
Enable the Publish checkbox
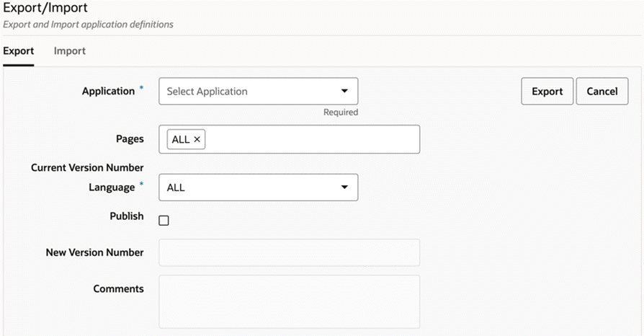click(x=164, y=221)
